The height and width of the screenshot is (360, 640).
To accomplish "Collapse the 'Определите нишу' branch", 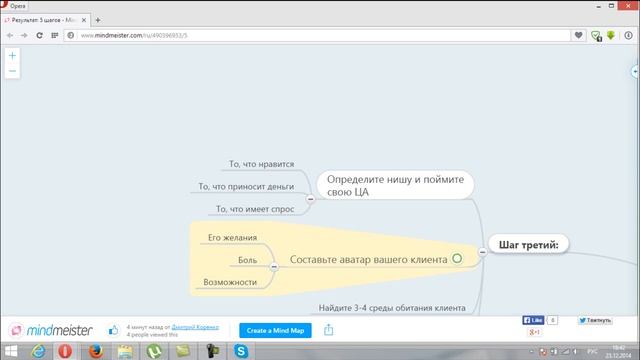I will [x=311, y=199].
